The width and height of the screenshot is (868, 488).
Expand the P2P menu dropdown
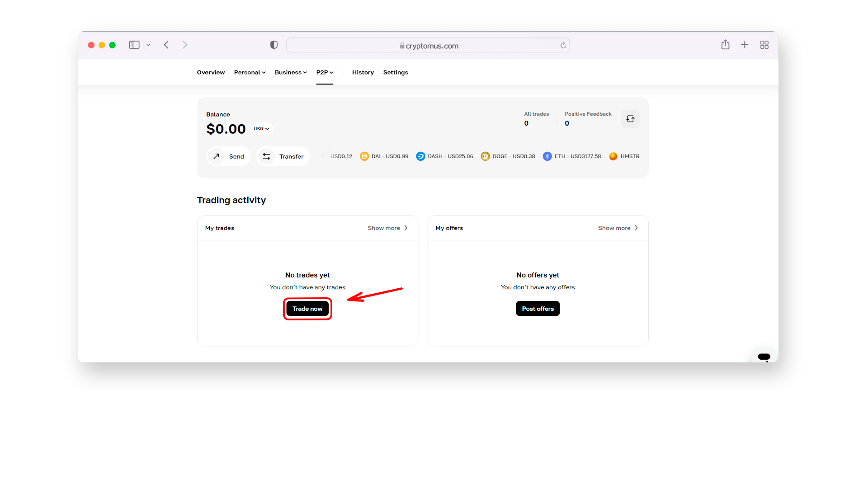pos(325,71)
